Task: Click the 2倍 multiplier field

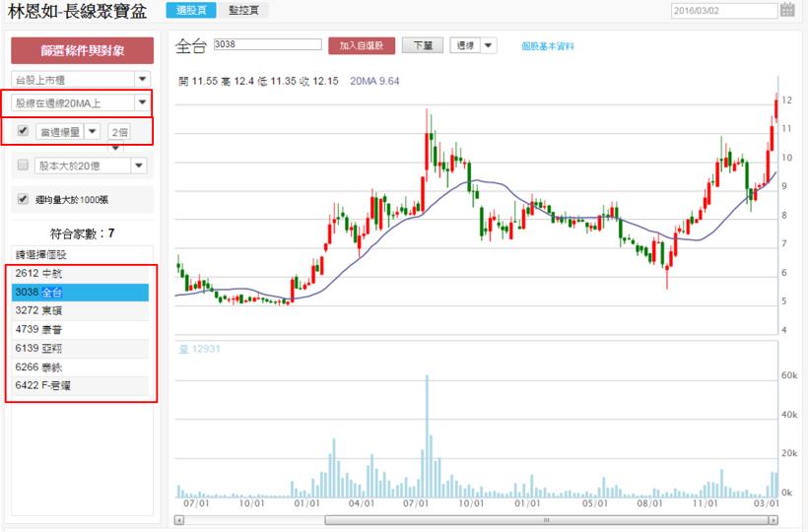Action: click(119, 132)
